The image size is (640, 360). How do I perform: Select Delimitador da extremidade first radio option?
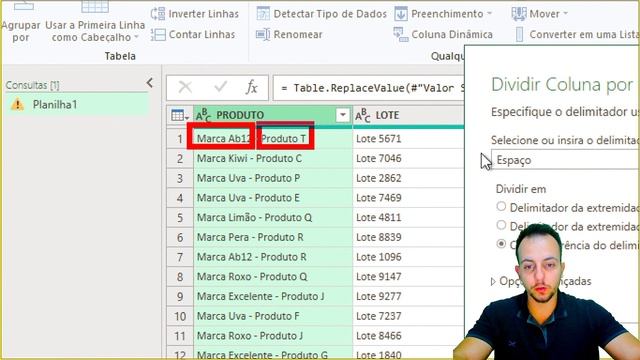pyautogui.click(x=501, y=207)
